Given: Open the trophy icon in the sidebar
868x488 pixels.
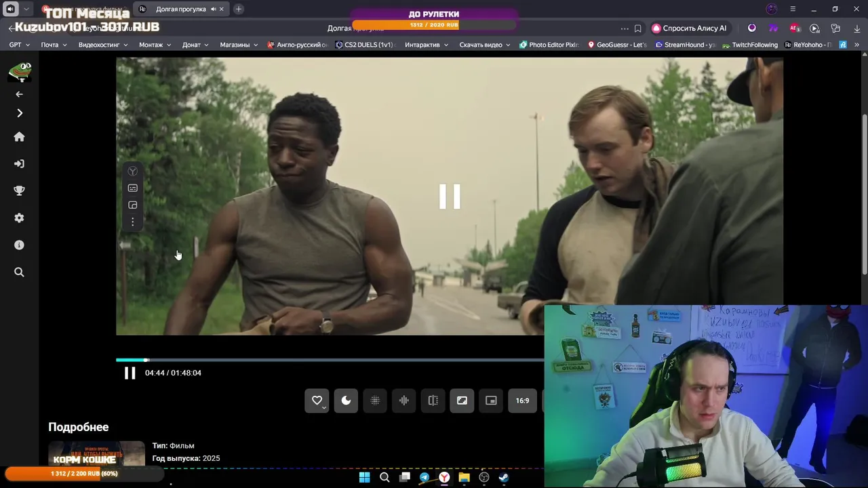Looking at the screenshot, I should [x=19, y=191].
